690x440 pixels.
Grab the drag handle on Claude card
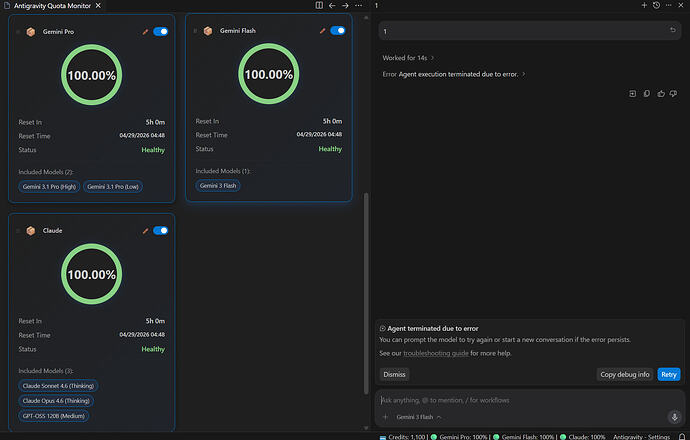pos(18,231)
